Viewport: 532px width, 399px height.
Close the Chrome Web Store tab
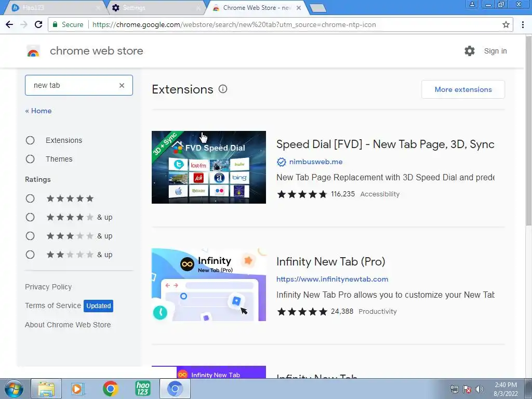299,8
